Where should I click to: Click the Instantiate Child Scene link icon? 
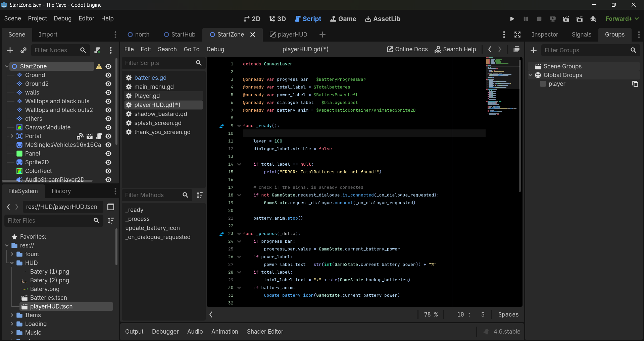click(x=23, y=50)
